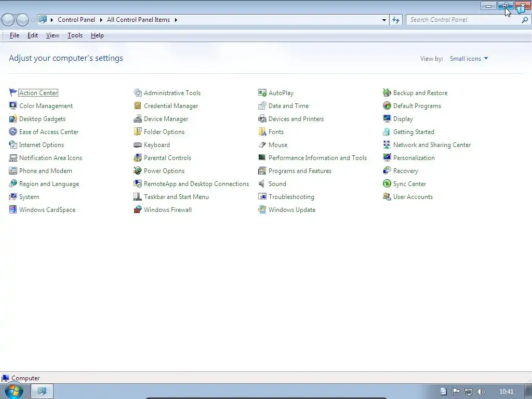Open RemoteApp and Desktop Connections link
The image size is (532, 399).
point(196,183)
